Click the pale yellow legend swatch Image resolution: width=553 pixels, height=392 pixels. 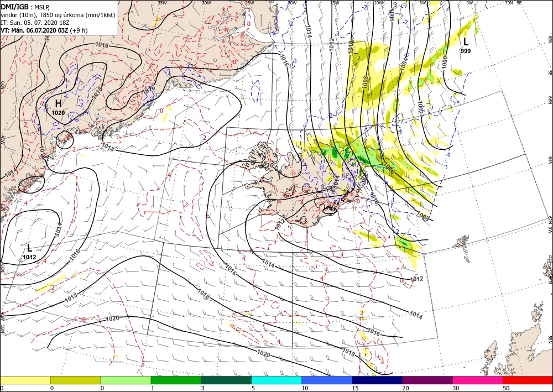click(25, 380)
